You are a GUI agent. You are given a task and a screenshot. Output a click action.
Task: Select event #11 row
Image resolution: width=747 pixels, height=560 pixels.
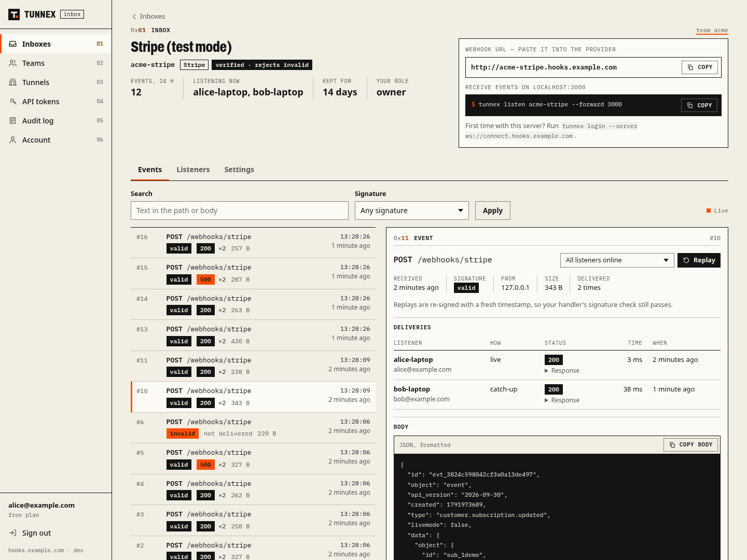coord(253,366)
